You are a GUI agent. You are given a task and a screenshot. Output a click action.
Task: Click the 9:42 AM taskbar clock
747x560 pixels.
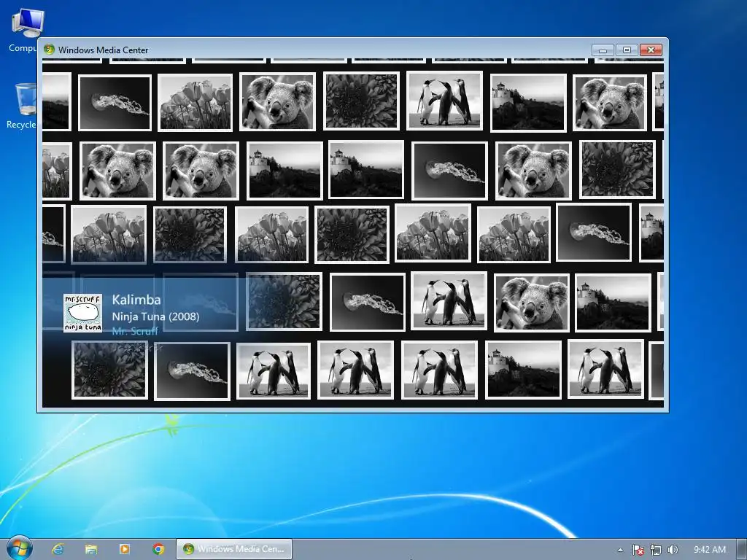(x=709, y=550)
